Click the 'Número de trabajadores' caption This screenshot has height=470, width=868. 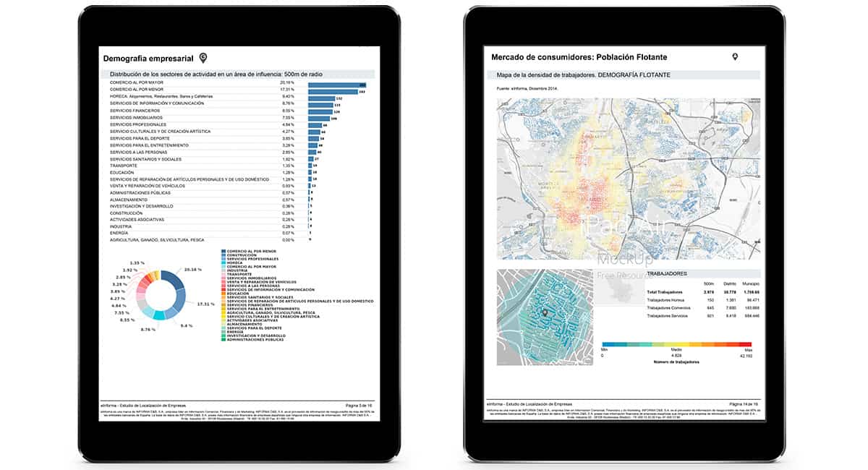click(676, 361)
